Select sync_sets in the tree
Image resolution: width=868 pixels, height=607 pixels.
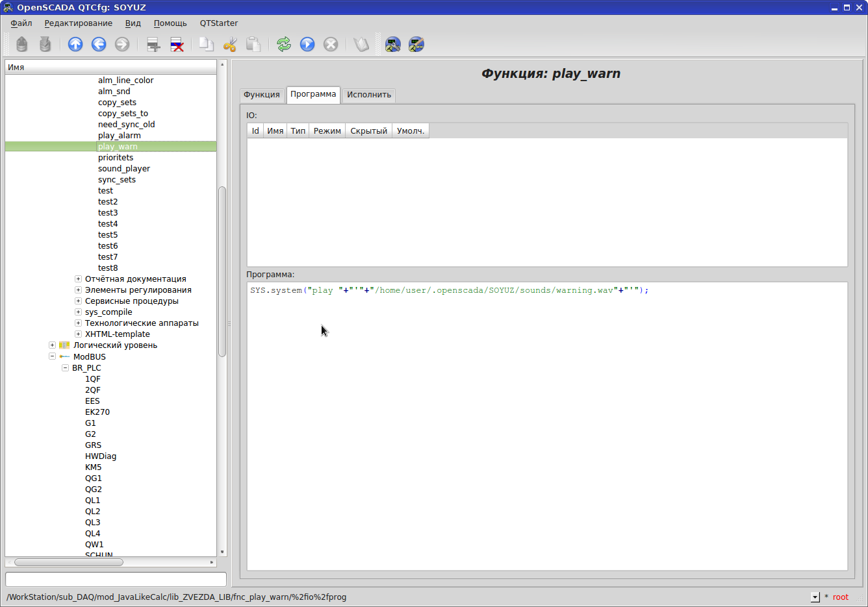[117, 180]
